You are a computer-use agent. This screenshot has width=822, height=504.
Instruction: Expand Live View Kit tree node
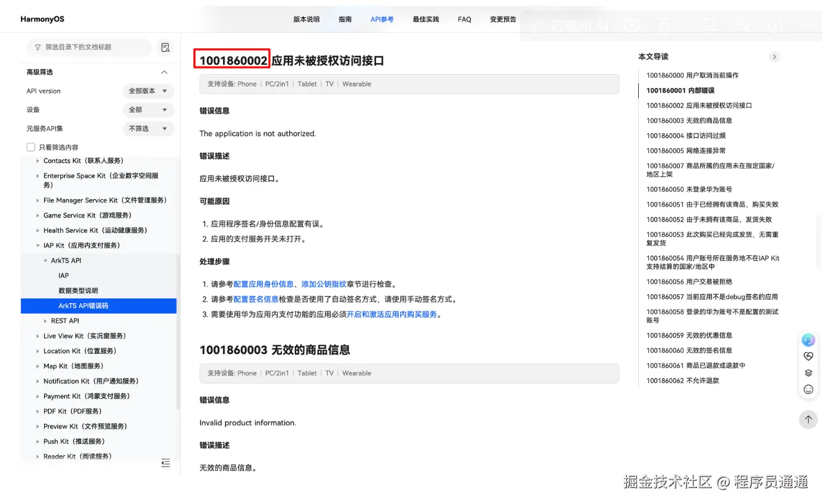(x=38, y=336)
